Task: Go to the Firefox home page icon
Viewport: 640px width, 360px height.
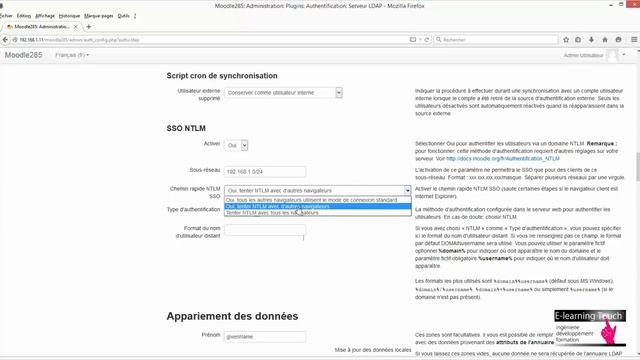Action: (605, 40)
